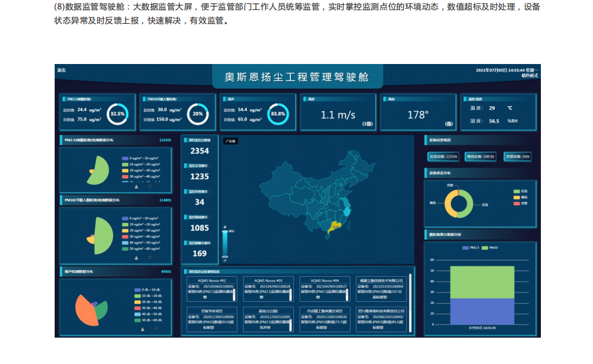Toggle 30~40 ug/m³ legend in the PM2.5 chart
This screenshot has width=593, height=364.
pos(141,176)
